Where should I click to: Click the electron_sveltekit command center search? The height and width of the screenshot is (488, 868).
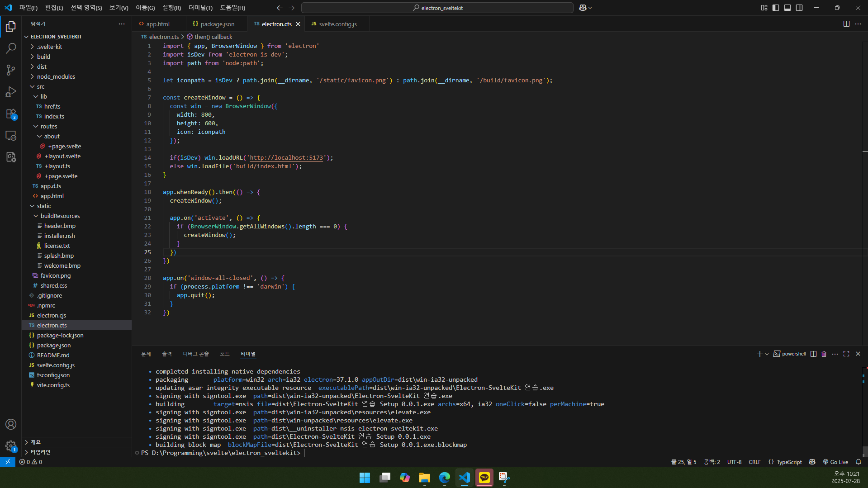tap(437, 8)
